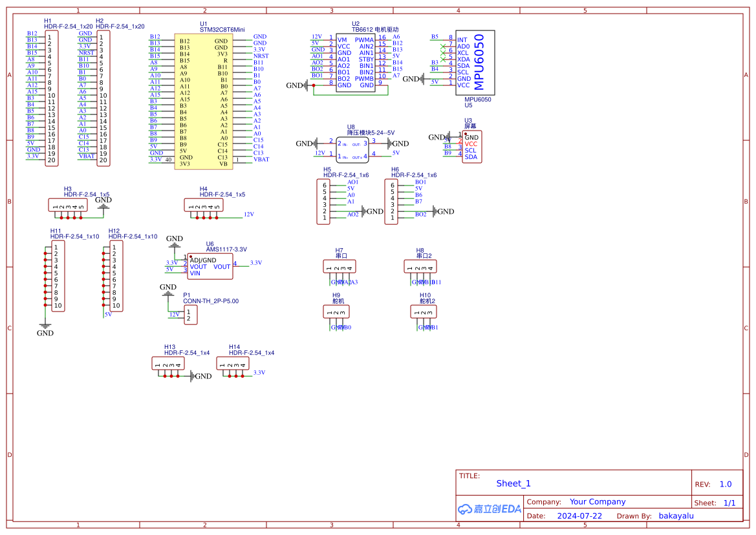This screenshot has height=535, width=756.
Task: Click the U8 buck converter module symbol
Action: coord(352,149)
